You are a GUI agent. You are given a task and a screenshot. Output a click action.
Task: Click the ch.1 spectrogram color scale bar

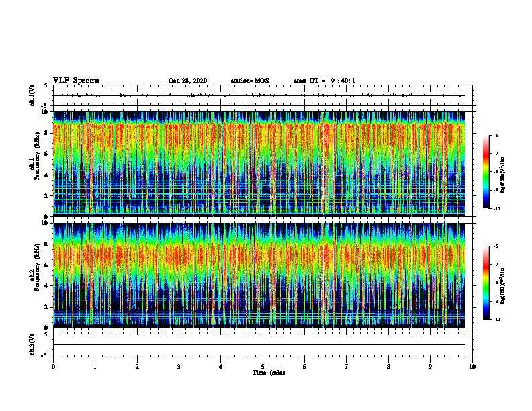click(x=486, y=172)
